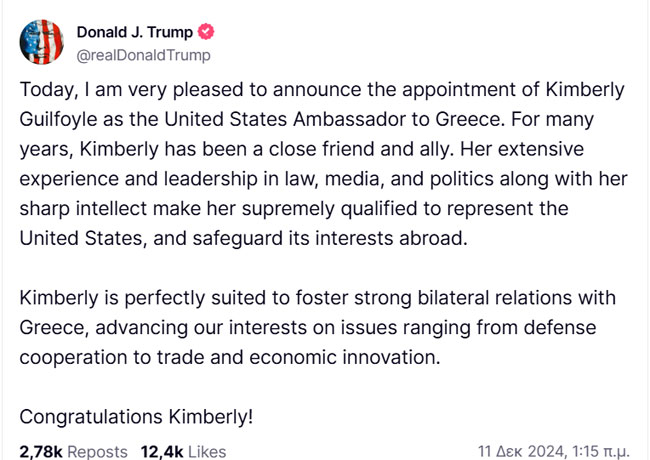Click the red verified badge icon
650x460 pixels.
pyautogui.click(x=206, y=32)
